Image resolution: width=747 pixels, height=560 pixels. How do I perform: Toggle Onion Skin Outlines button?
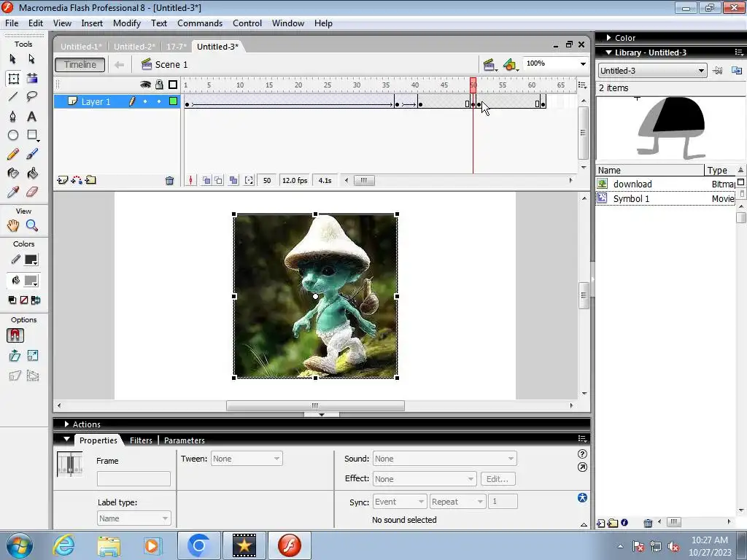[218, 181]
